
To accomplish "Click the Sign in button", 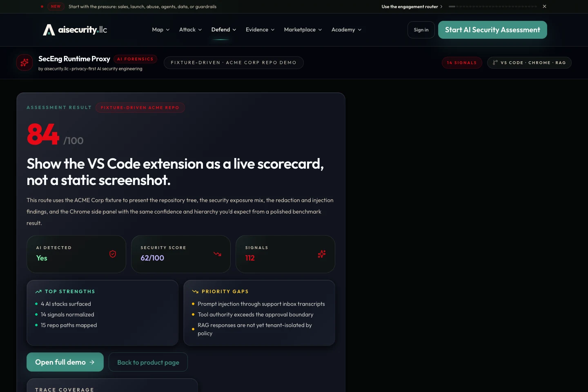I will click(x=421, y=30).
